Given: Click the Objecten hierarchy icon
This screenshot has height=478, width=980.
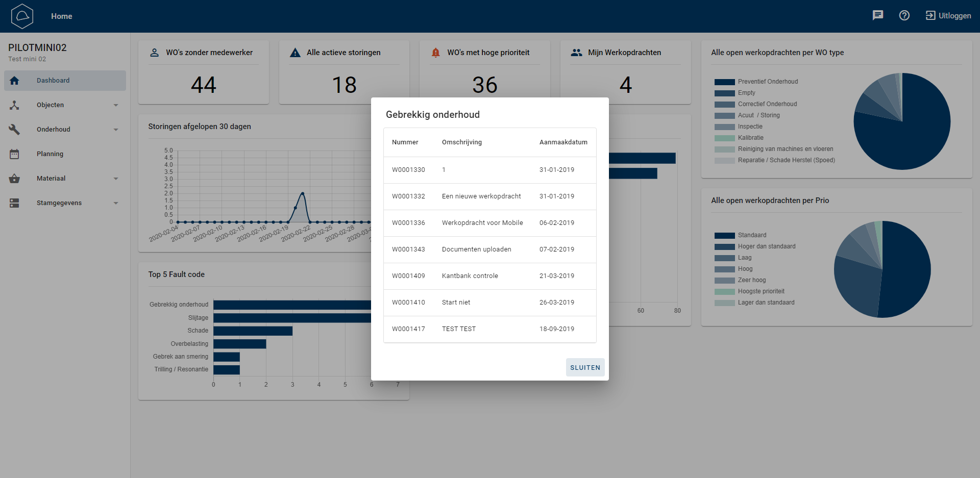Looking at the screenshot, I should point(14,105).
